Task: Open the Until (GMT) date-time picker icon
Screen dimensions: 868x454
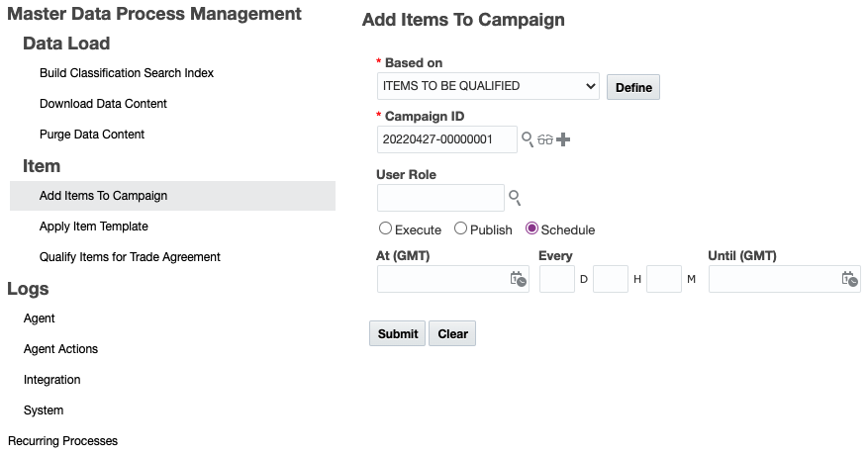Action: click(849, 279)
